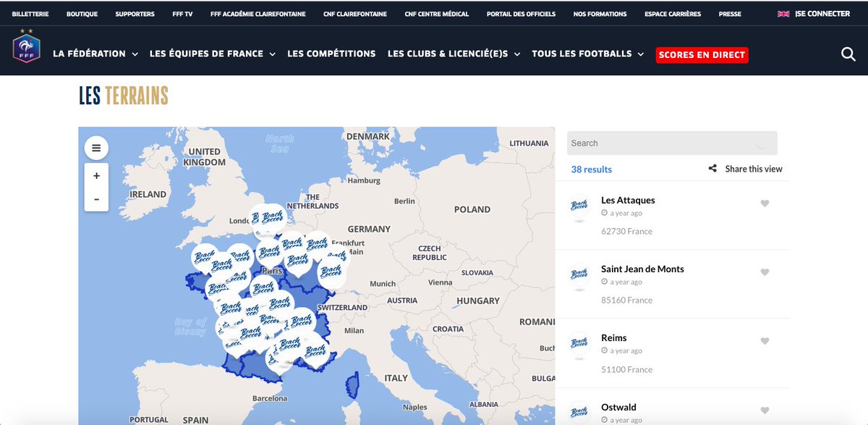The height and width of the screenshot is (425, 868).
Task: Click the 62730 France address line
Action: [x=626, y=232]
